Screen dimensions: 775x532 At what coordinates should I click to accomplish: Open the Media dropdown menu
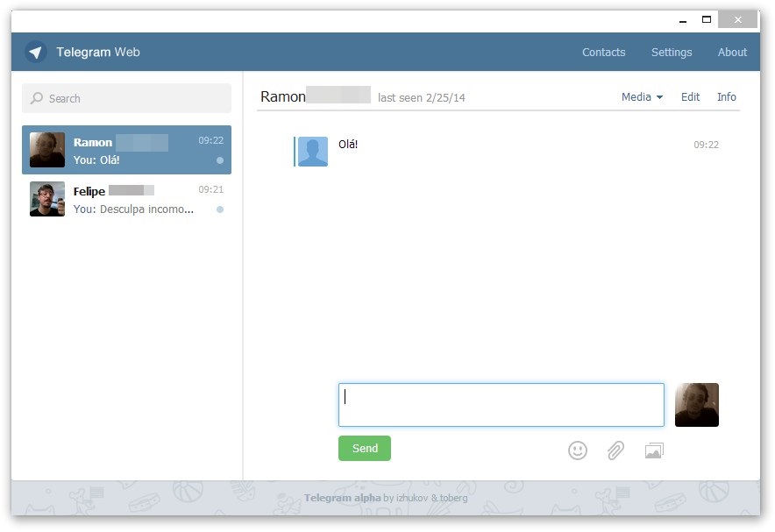pos(642,96)
